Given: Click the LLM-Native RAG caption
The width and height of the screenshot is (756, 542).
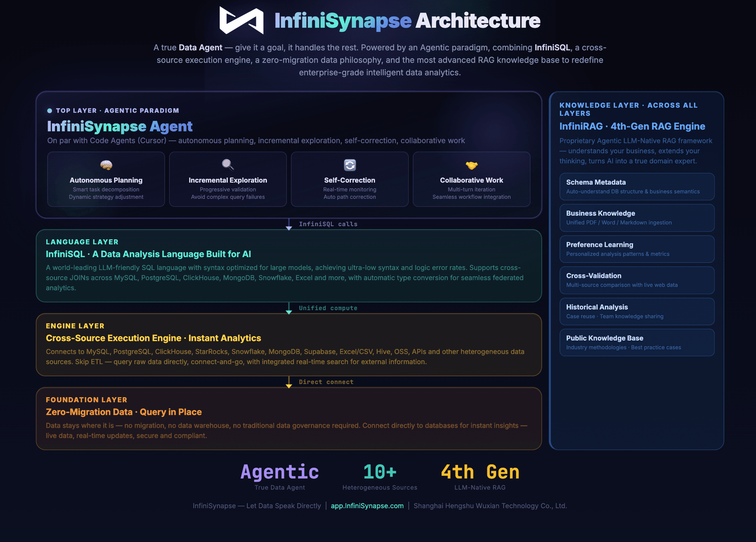Looking at the screenshot, I should point(480,488).
